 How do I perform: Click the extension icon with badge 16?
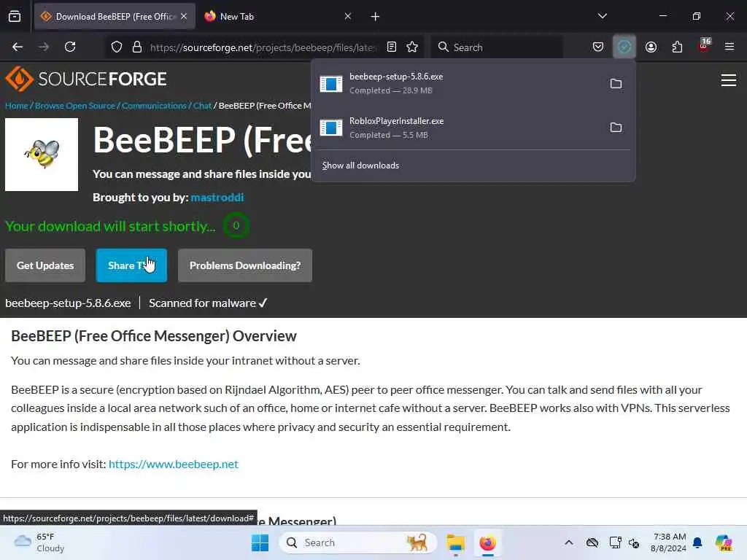(704, 46)
